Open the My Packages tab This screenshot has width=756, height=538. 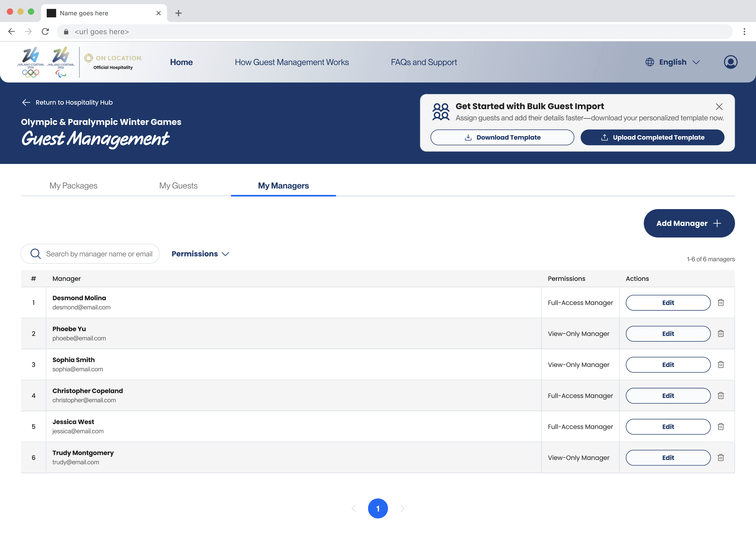pyautogui.click(x=73, y=185)
